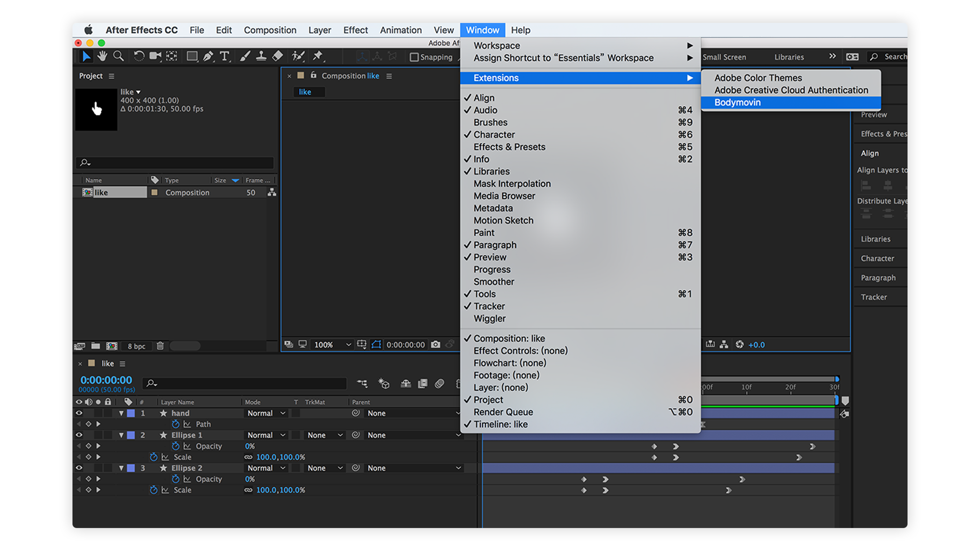Toggle the Ellipse 1 Scale constrain proportions link

point(249,457)
